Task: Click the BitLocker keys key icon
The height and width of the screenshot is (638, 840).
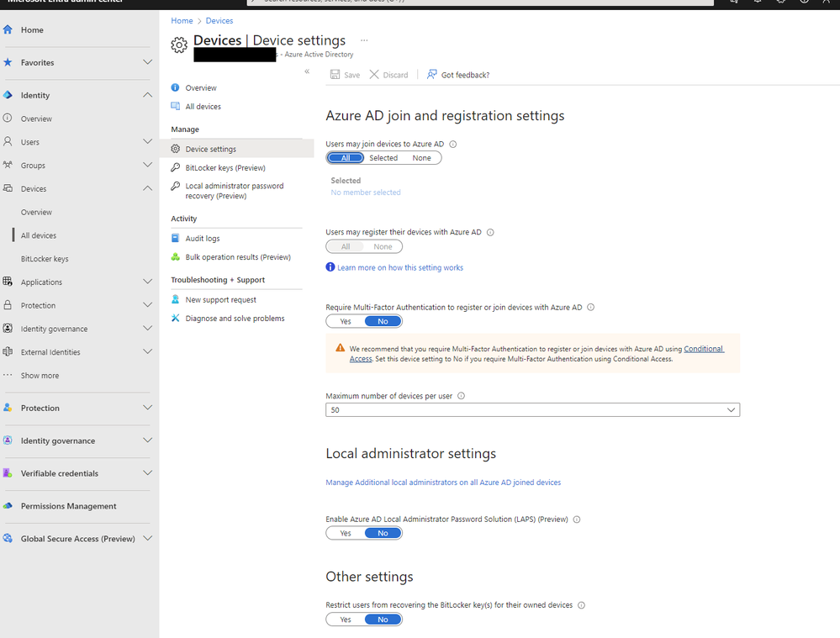Action: pyautogui.click(x=175, y=167)
